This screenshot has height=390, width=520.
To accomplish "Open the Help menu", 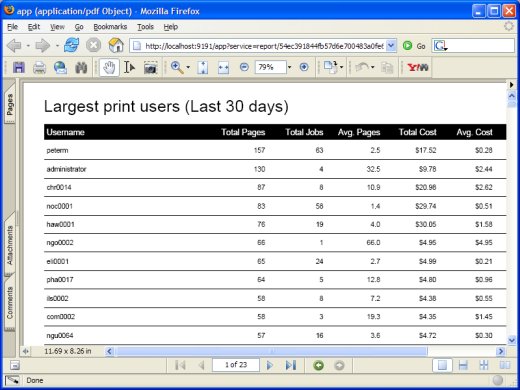I will pos(171,27).
